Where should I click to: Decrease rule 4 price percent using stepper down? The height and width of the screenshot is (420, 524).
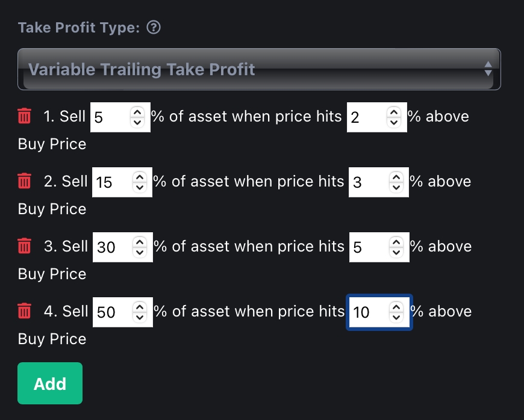[x=396, y=317]
